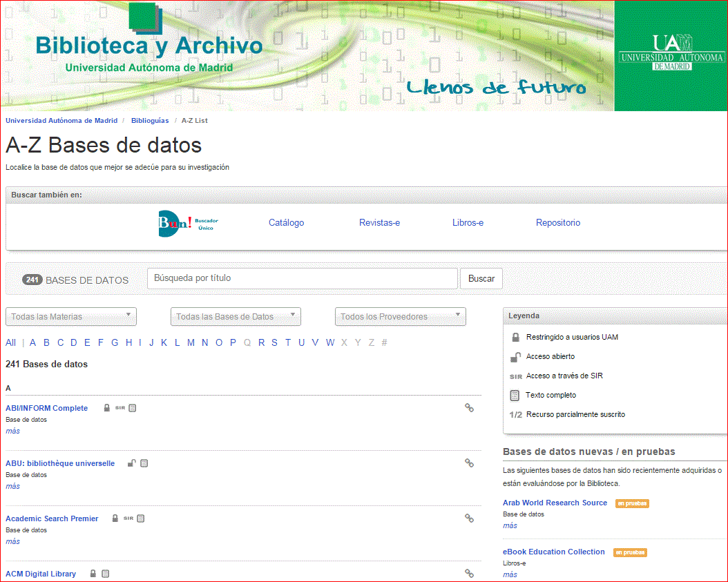Screen dimensions: 728x582
Task: Click the padlock icon next to ACM Digital Library
Action: (x=93, y=573)
